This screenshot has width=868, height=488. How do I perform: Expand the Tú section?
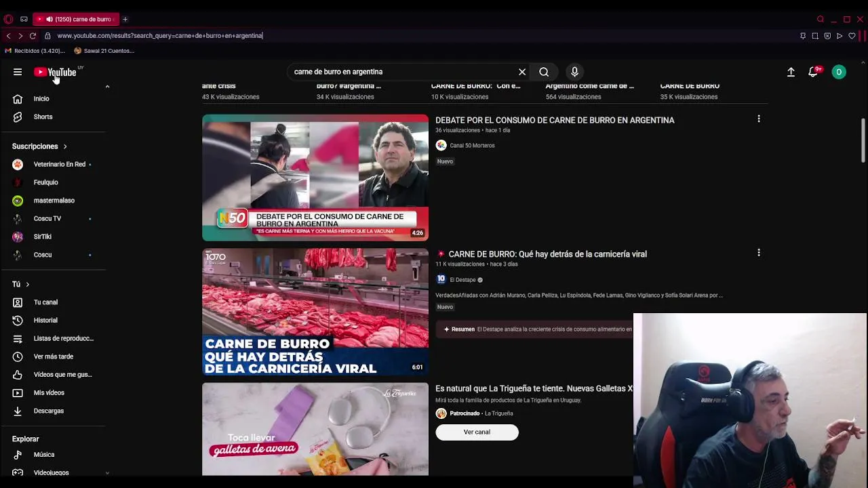point(21,284)
